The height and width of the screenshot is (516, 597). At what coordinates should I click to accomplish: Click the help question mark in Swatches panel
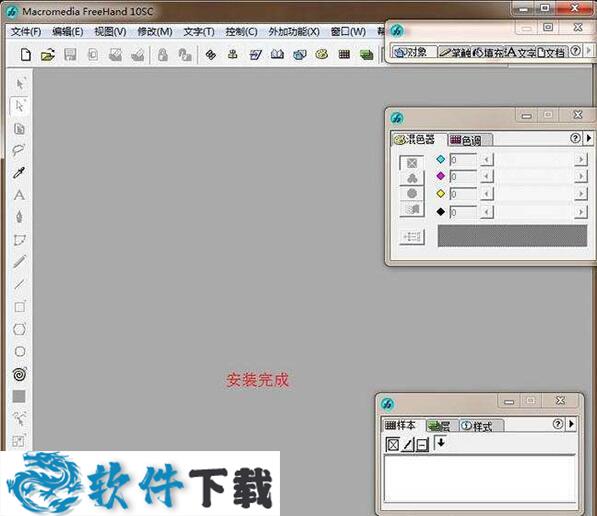(x=558, y=424)
